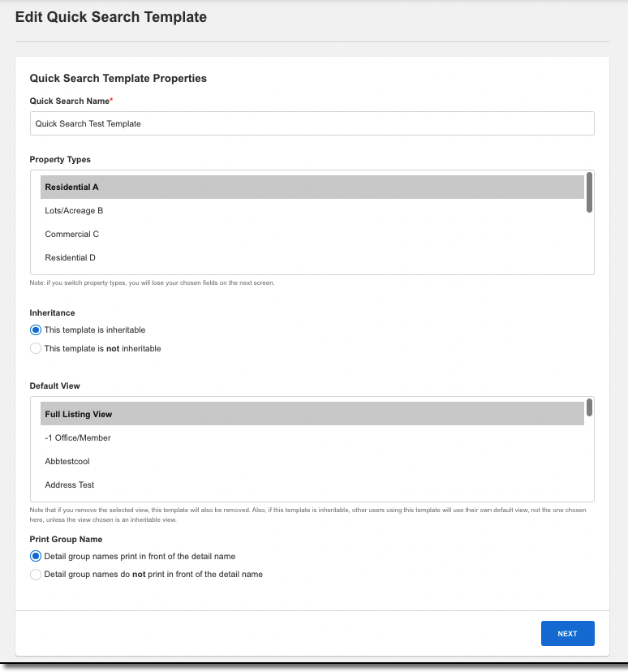The image size is (628, 672).
Task: Select the 'This template is inheritable' radio button
Action: tap(34, 330)
